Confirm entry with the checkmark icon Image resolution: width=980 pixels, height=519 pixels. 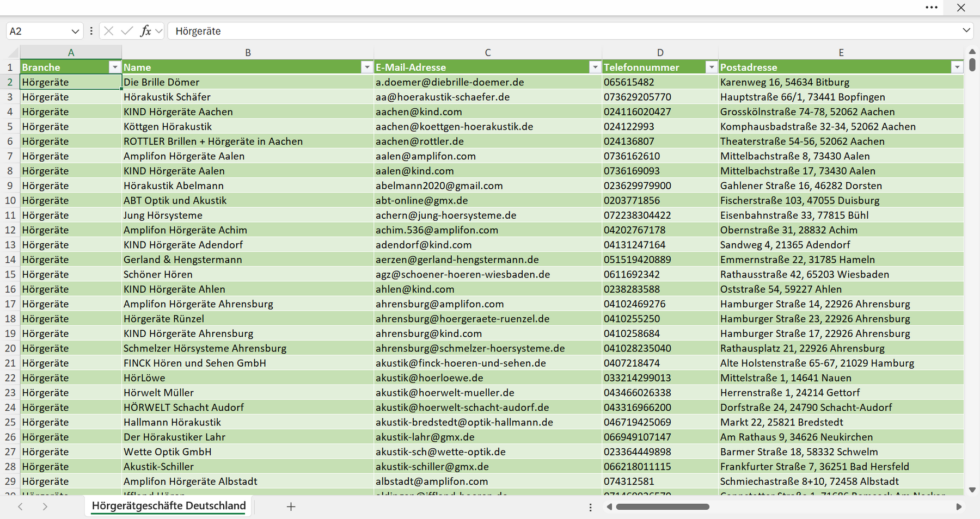[127, 31]
